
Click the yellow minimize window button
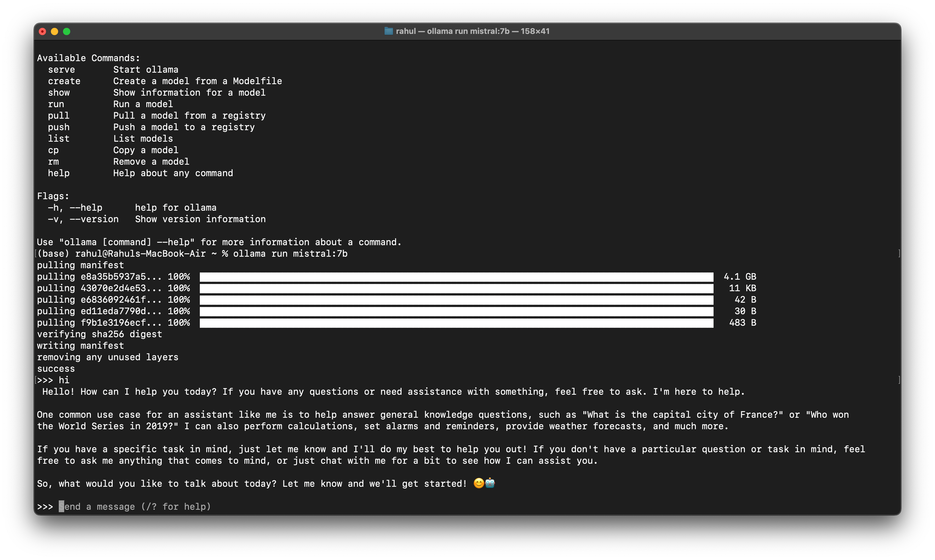pos(55,32)
